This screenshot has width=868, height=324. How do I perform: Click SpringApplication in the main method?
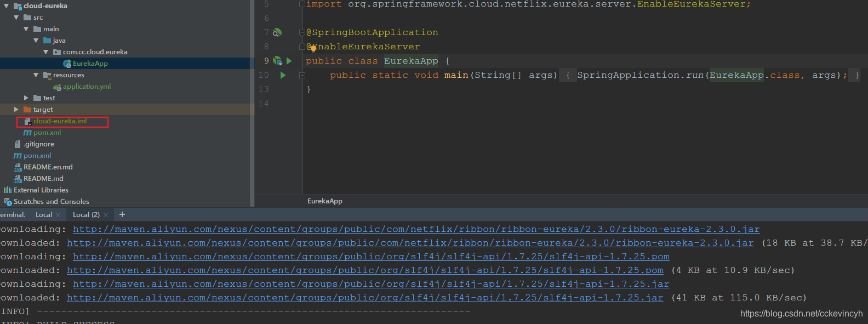pyautogui.click(x=628, y=75)
